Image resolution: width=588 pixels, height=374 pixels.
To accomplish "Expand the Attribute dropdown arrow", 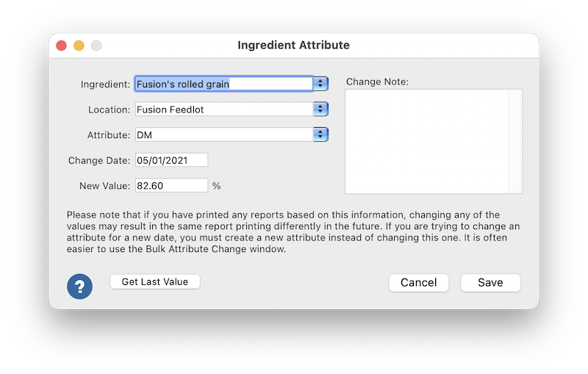I will click(x=320, y=134).
